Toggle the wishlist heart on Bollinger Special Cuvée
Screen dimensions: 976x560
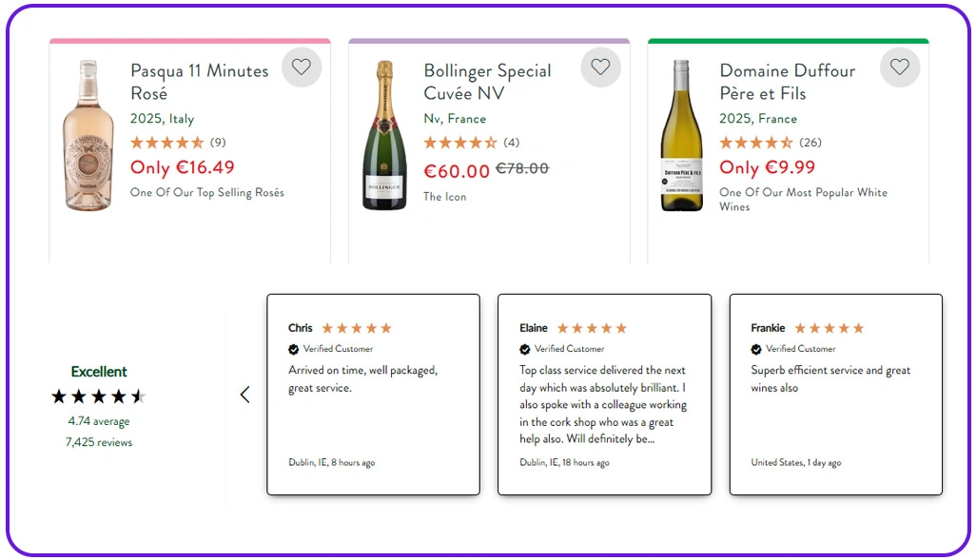pyautogui.click(x=600, y=67)
